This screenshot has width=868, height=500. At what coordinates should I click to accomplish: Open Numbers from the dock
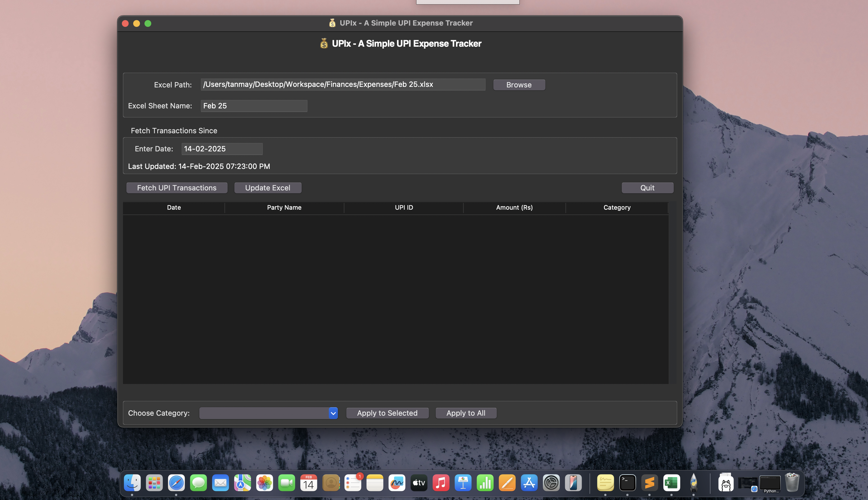[485, 483]
